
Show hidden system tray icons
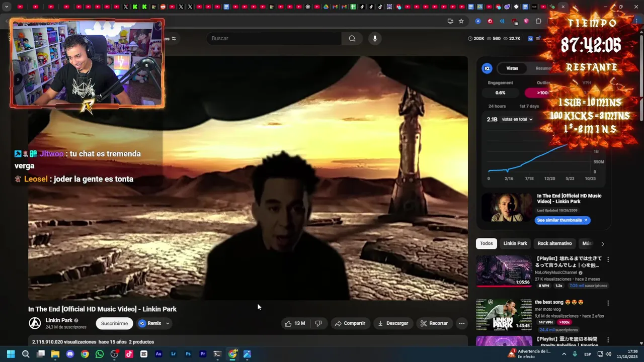[x=564, y=354]
